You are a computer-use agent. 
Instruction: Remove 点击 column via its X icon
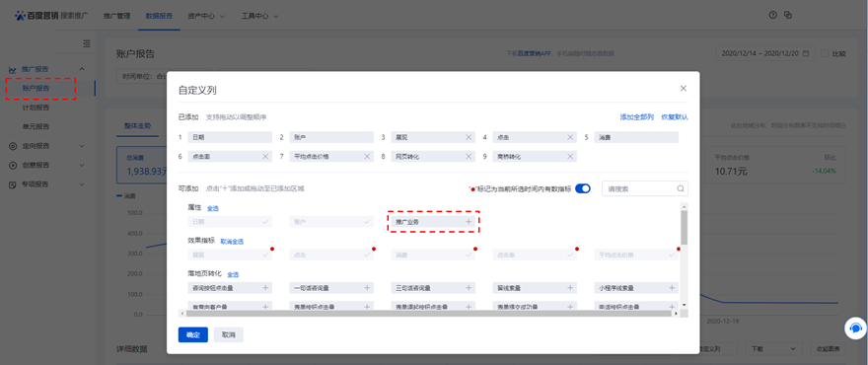(570, 137)
